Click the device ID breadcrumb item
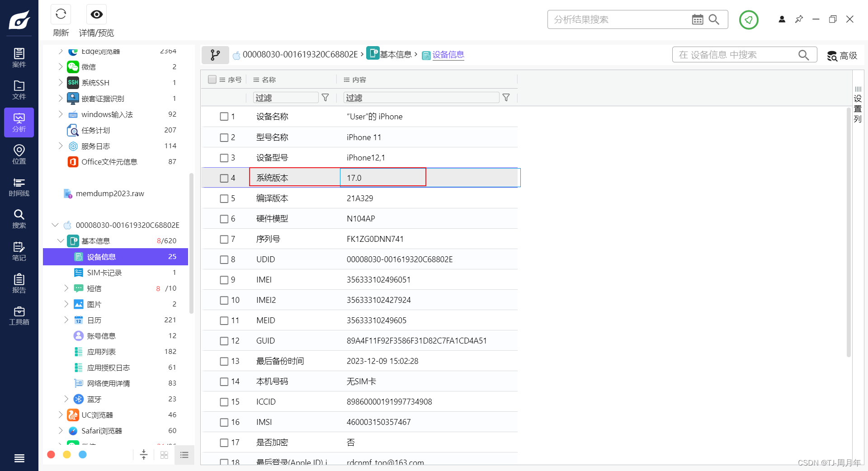 click(300, 55)
